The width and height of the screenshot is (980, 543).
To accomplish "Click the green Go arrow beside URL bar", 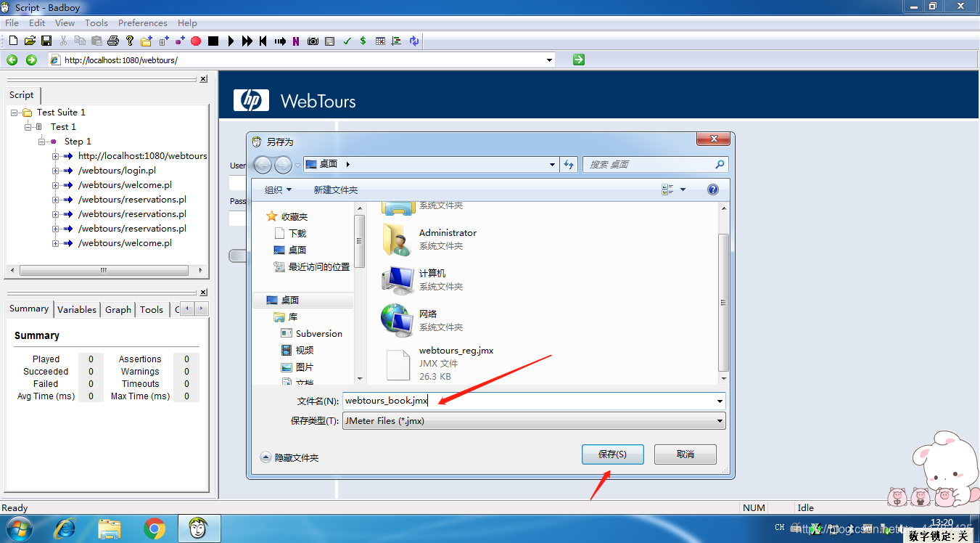I will [578, 60].
